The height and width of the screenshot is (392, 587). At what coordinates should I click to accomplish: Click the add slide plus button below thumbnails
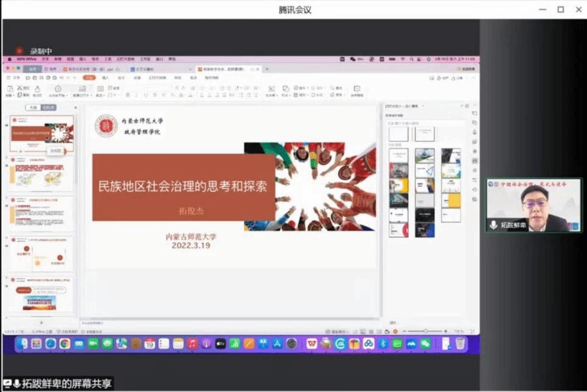(41, 322)
